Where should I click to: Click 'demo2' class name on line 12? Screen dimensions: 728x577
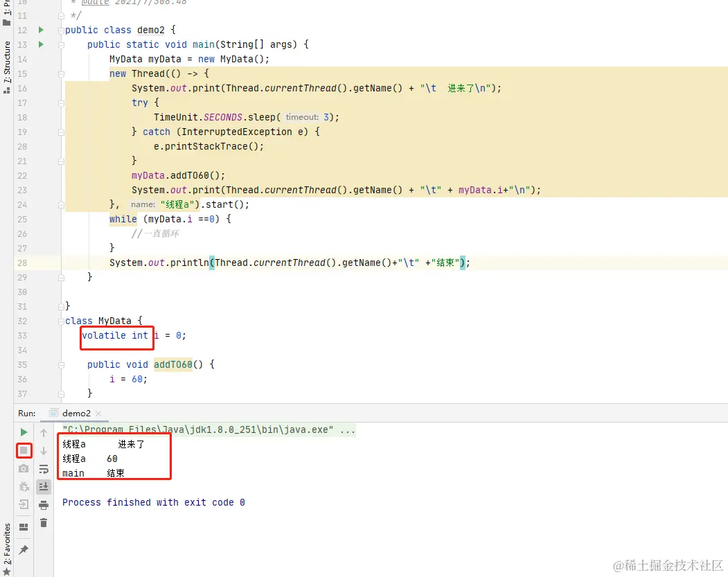click(150, 30)
